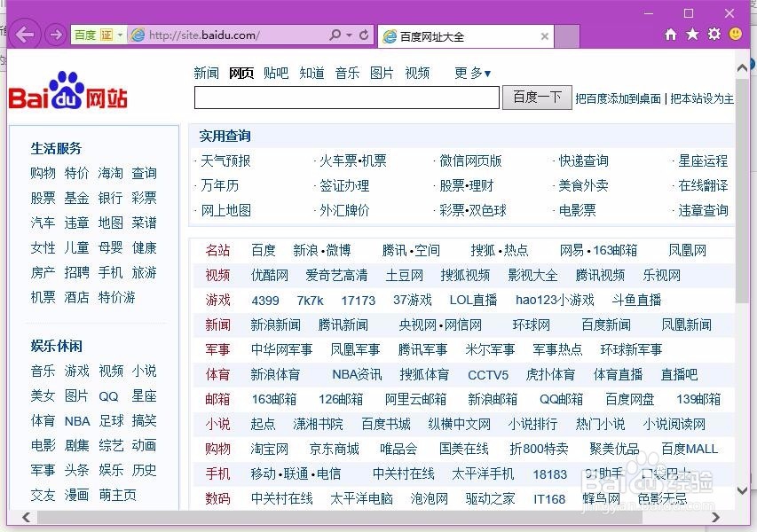Click the smiley feedback icon
This screenshot has height=532, width=757.
[x=736, y=34]
